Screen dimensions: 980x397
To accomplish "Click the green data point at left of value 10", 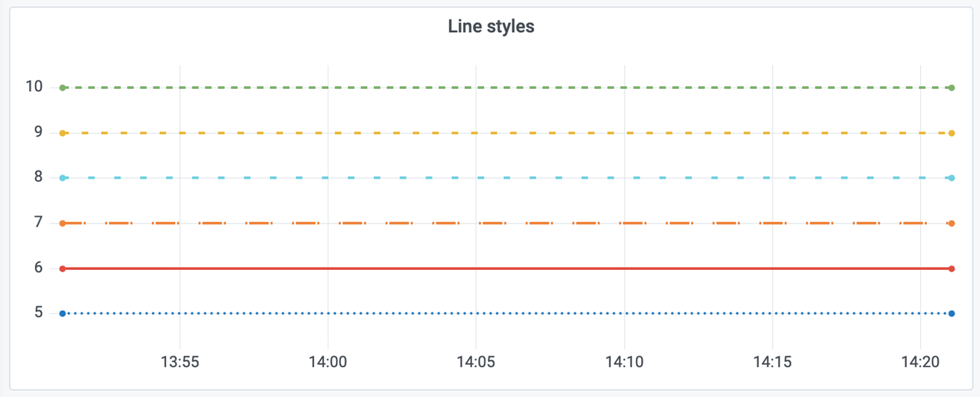I will click(63, 88).
